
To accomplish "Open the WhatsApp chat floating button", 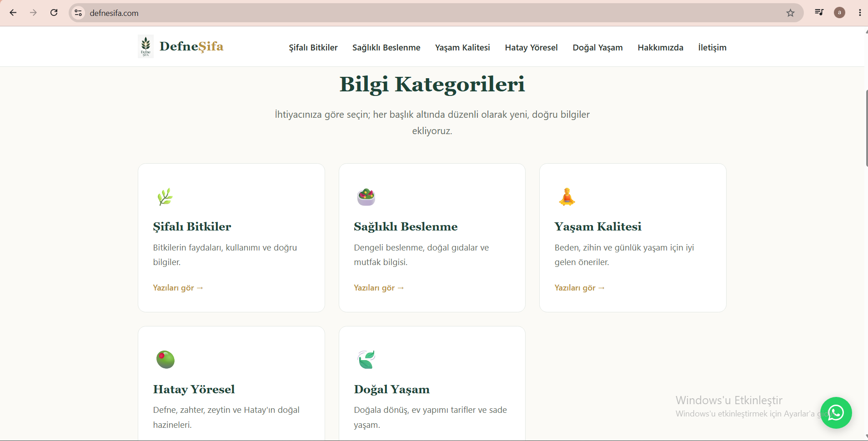I will (836, 413).
